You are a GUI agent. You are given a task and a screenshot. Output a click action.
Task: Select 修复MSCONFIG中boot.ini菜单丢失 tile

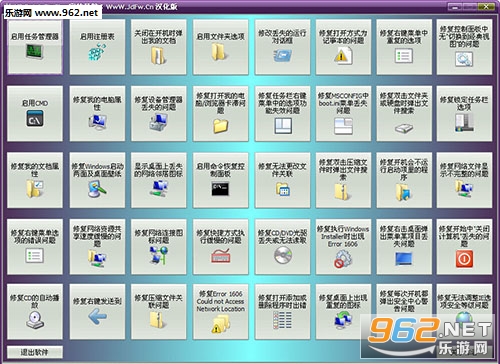point(343,114)
